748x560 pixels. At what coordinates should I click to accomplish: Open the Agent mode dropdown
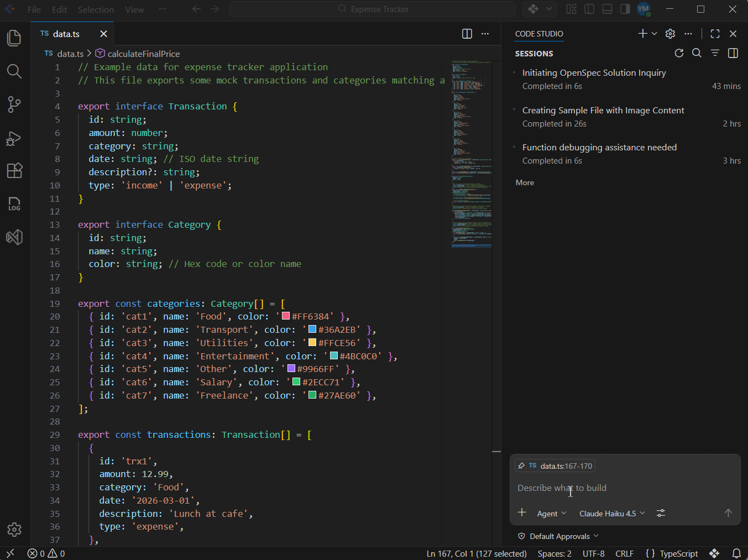pos(552,514)
